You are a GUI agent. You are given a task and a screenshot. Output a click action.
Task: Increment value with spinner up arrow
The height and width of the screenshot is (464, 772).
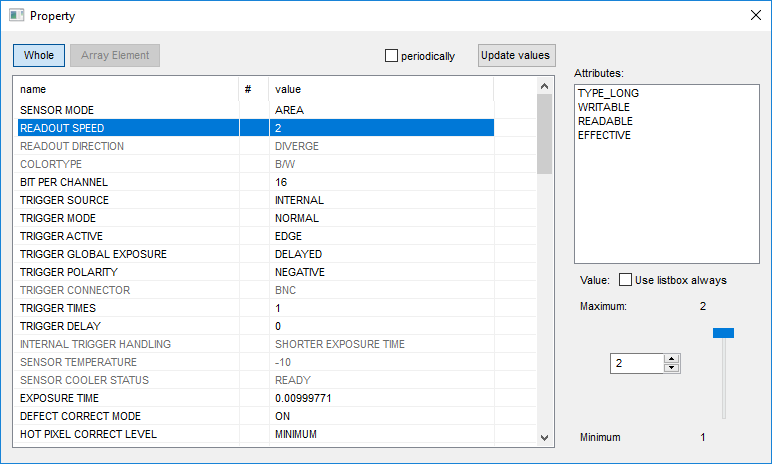point(672,359)
